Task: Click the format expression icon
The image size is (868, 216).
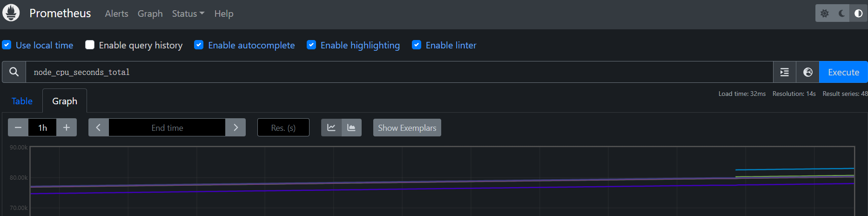Action: pyautogui.click(x=785, y=72)
